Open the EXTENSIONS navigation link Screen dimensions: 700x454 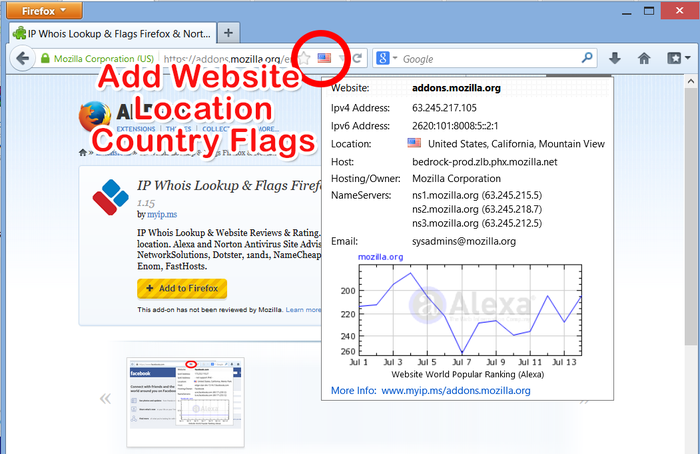click(x=136, y=129)
